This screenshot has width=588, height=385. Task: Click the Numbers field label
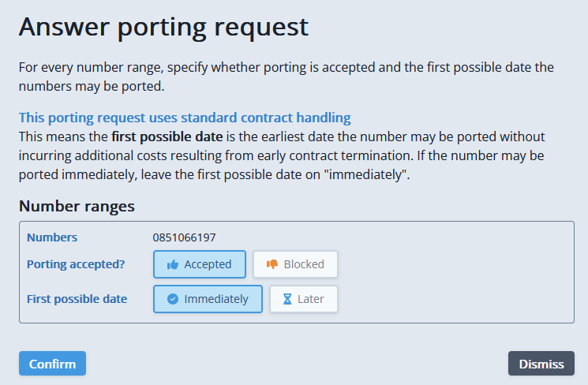(x=52, y=237)
